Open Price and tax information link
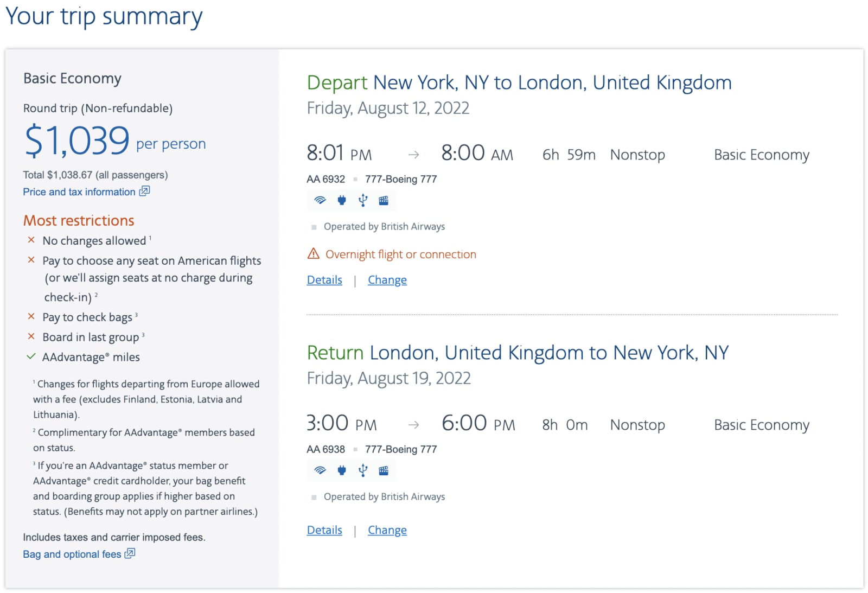 pyautogui.click(x=79, y=192)
